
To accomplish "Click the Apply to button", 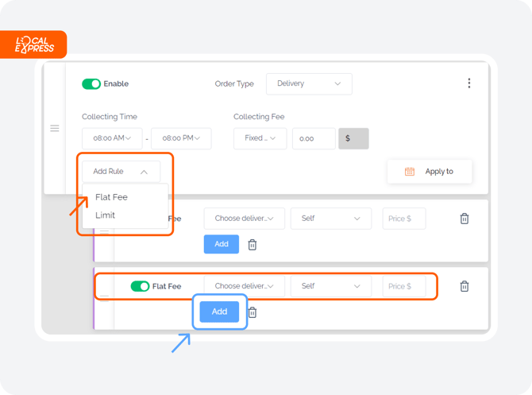I will coord(430,172).
